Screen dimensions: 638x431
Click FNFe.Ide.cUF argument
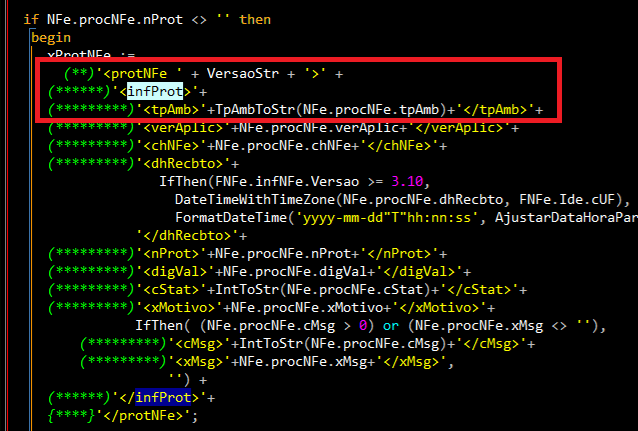pyautogui.click(x=567, y=199)
